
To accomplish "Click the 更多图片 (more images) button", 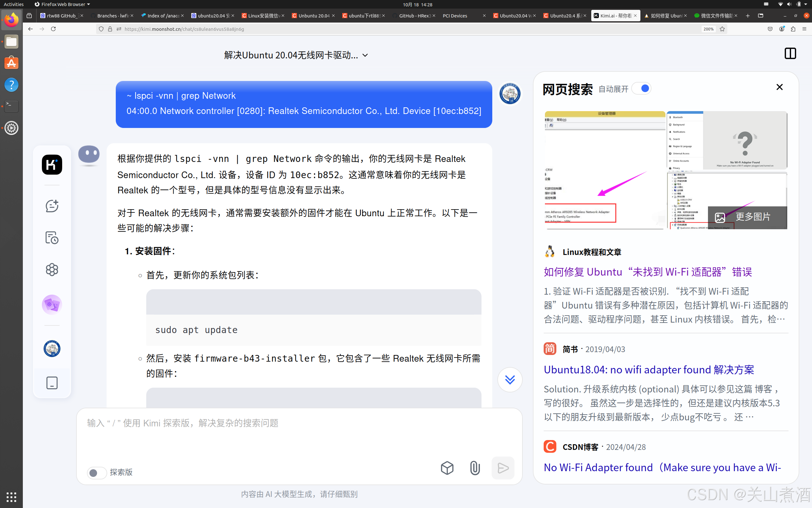I will point(747,217).
